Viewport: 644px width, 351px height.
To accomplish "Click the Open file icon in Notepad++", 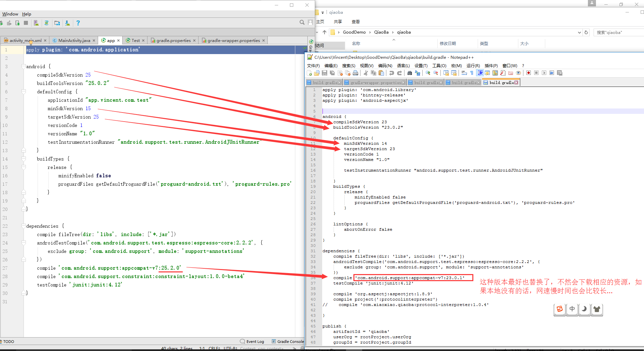I will point(317,73).
